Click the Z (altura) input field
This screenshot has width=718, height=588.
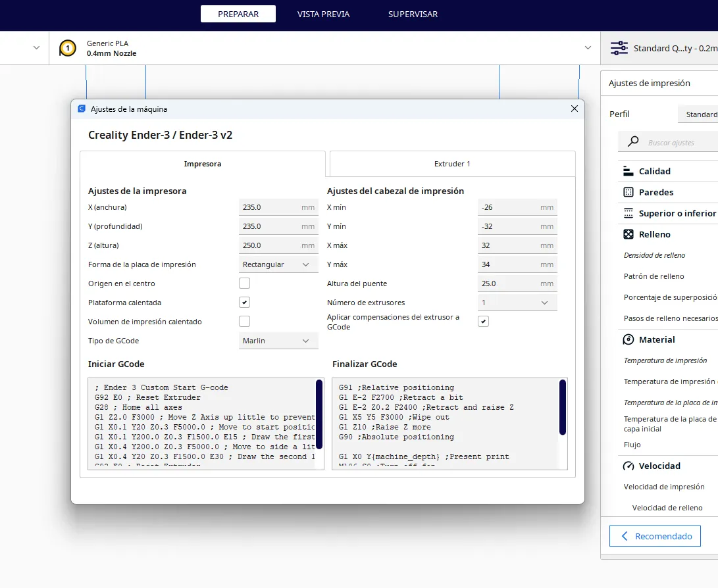[x=278, y=245]
